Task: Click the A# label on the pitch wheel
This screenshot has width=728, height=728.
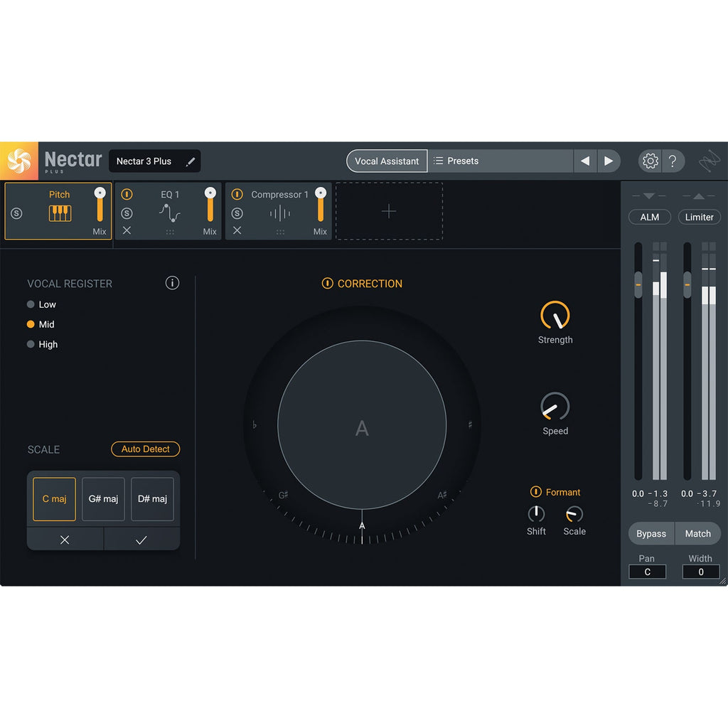Action: [x=442, y=496]
